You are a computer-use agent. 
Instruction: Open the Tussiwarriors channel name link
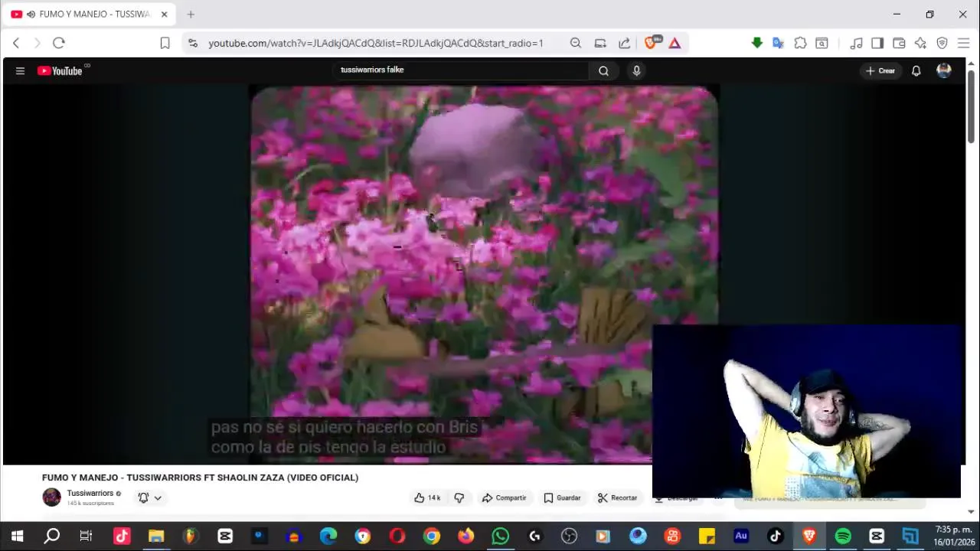point(90,494)
